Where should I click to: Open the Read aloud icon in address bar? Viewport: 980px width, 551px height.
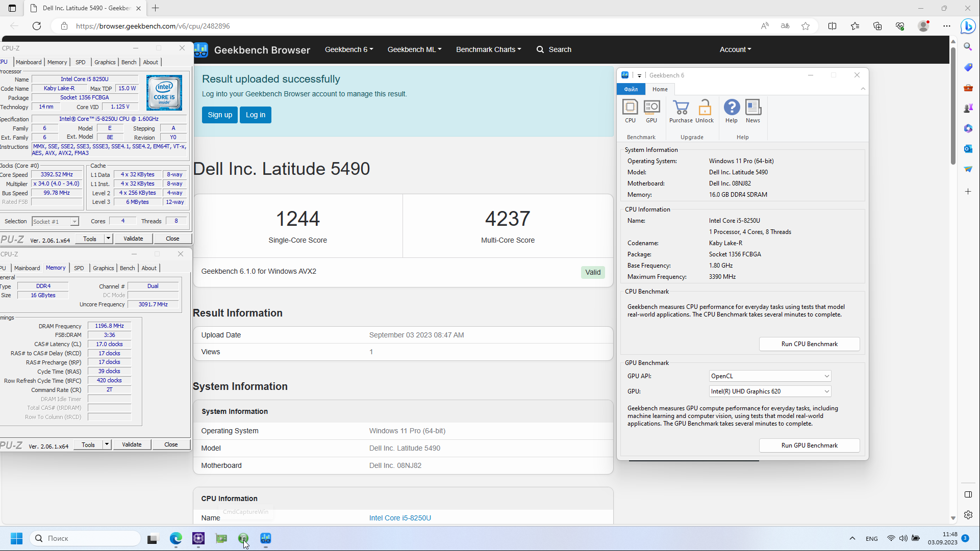(x=765, y=26)
